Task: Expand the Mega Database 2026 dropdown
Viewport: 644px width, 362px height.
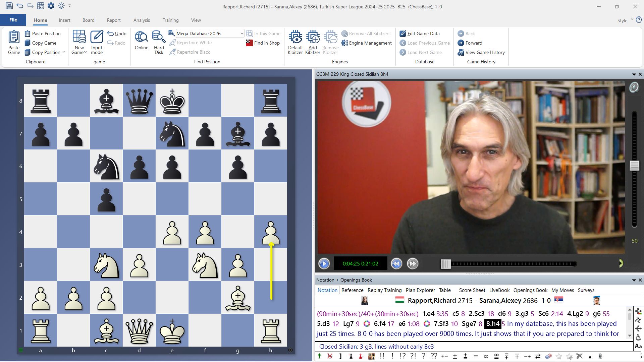Action: point(241,34)
